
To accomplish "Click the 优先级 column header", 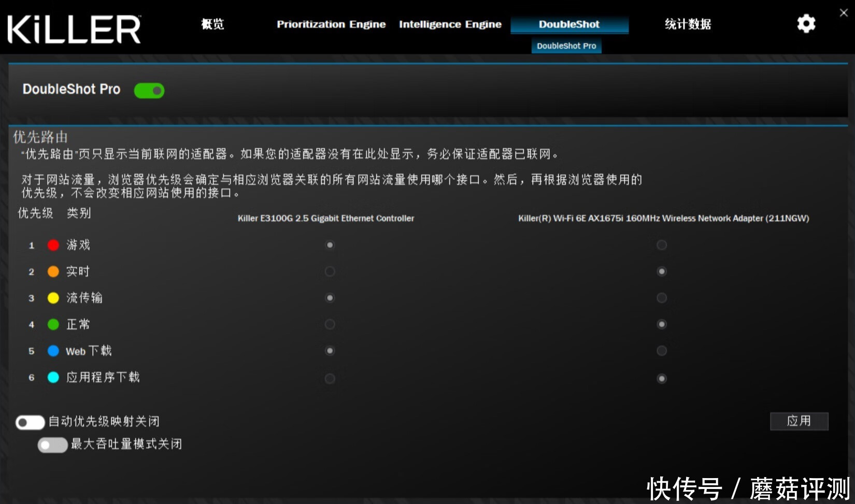I will [x=35, y=213].
